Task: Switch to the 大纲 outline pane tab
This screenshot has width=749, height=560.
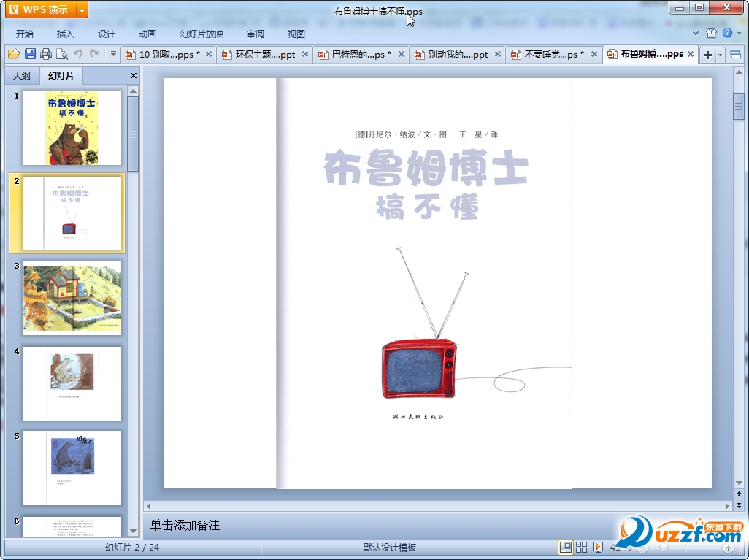Action: tap(22, 75)
